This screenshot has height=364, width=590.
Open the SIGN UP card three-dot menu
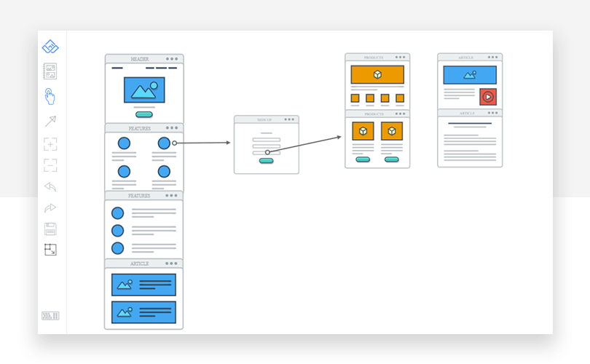coord(289,119)
